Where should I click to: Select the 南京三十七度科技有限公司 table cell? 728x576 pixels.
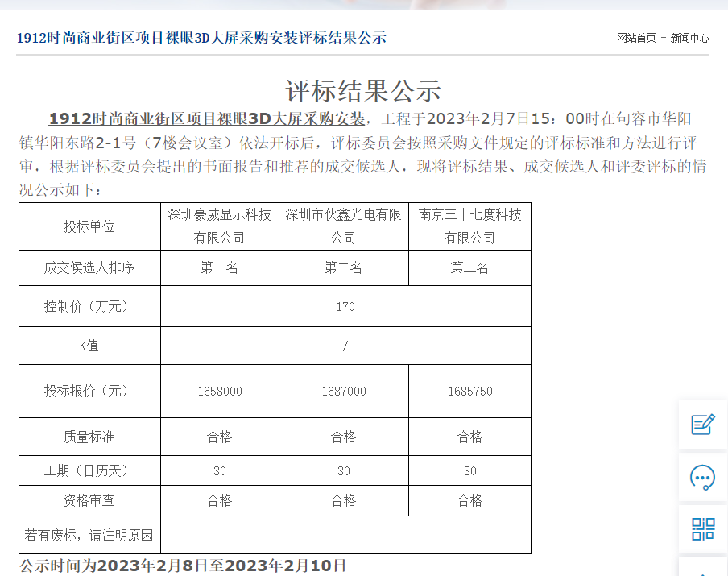point(469,226)
